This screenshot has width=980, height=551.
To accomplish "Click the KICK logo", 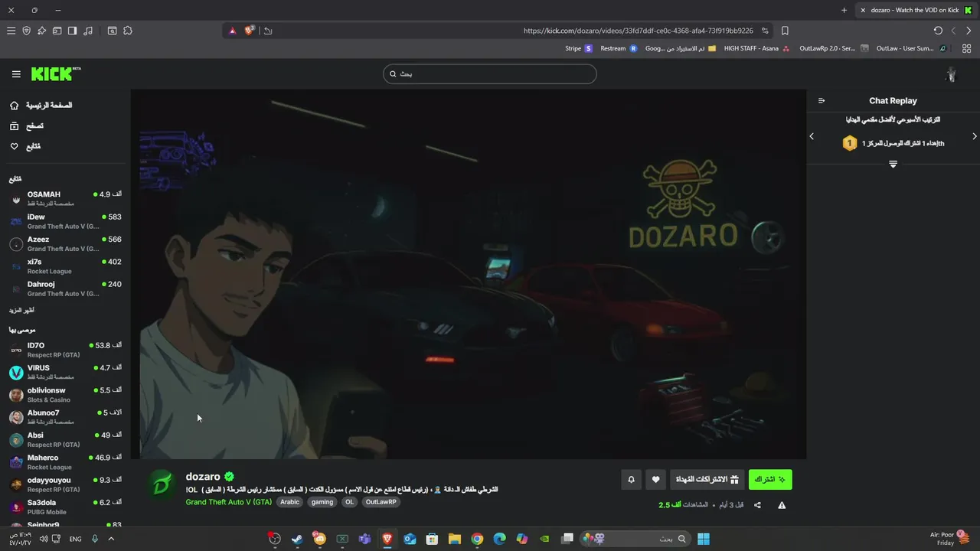I will [55, 74].
